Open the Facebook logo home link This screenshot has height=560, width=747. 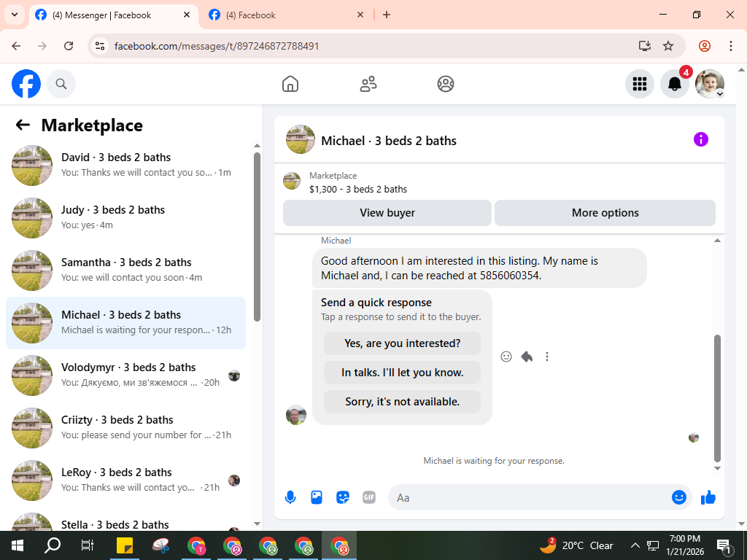[26, 84]
